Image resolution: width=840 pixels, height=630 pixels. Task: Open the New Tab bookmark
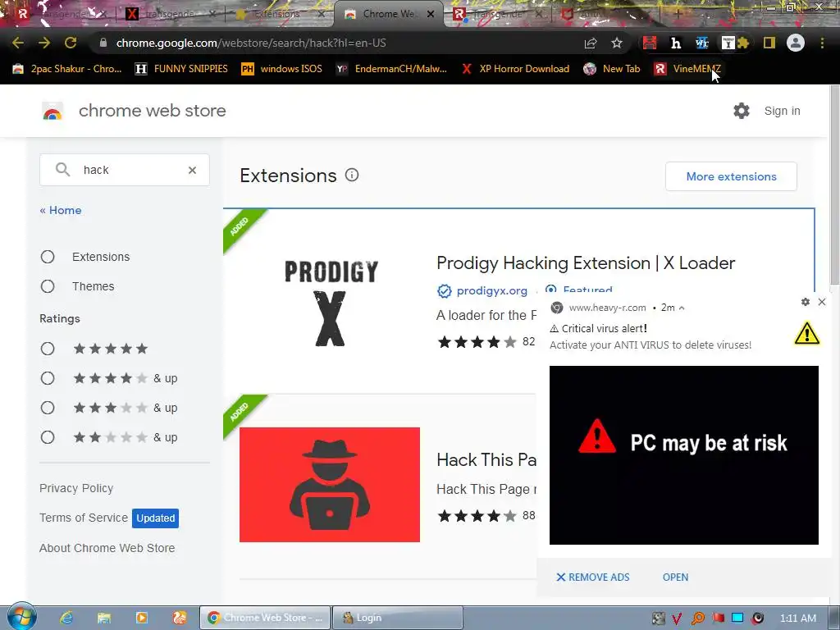(x=612, y=69)
